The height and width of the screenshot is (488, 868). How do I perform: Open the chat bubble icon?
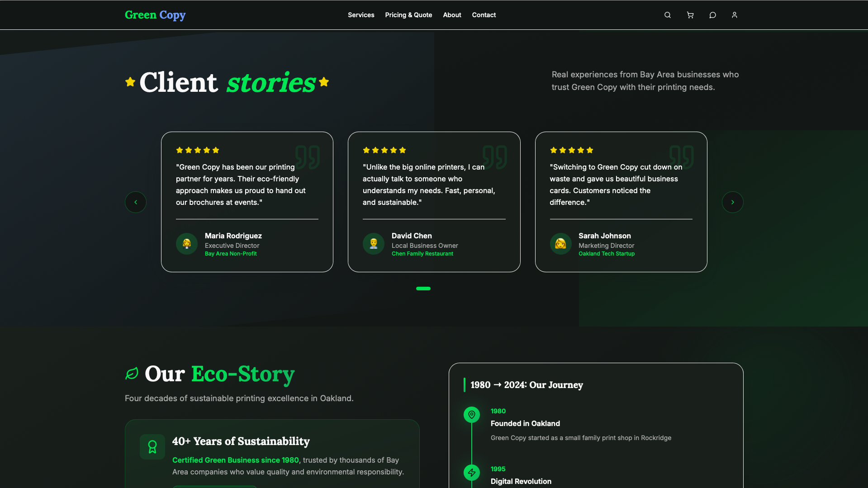[x=712, y=15]
